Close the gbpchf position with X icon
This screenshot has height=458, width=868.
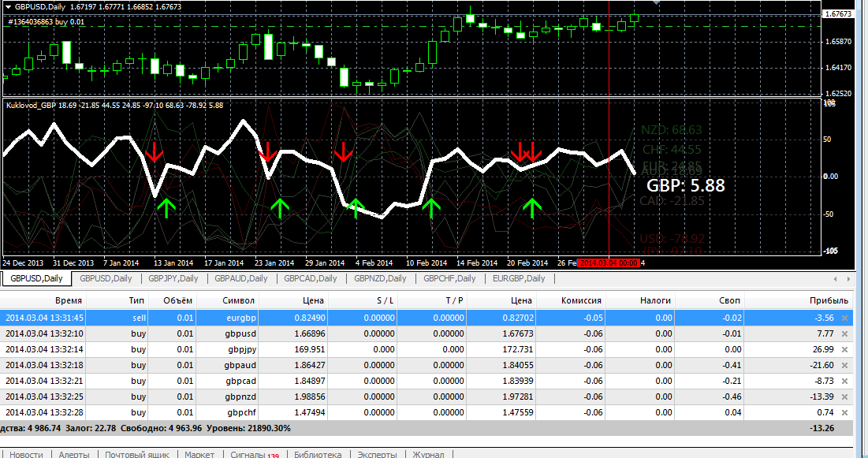845,412
